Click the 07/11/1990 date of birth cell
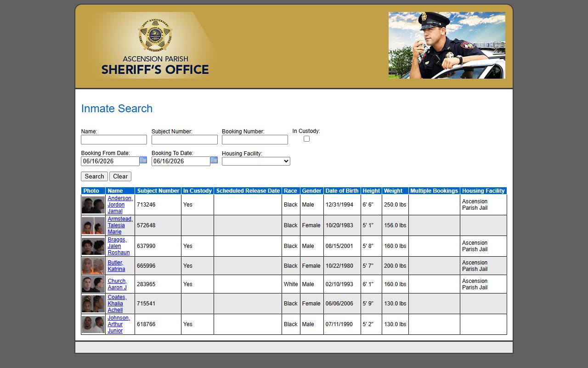This screenshot has height=368, width=588. click(x=342, y=324)
